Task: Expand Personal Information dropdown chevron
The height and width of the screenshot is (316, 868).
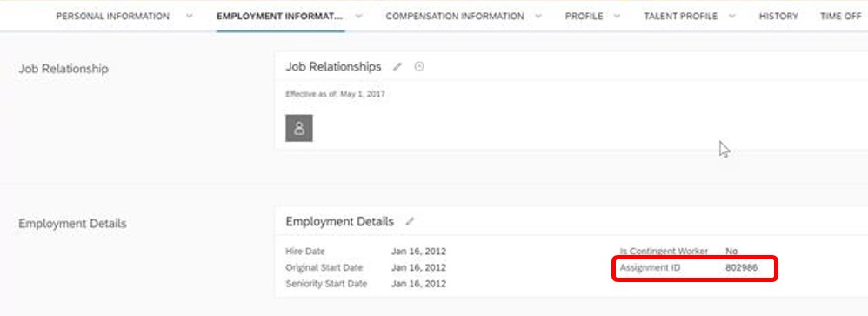Action: click(190, 16)
